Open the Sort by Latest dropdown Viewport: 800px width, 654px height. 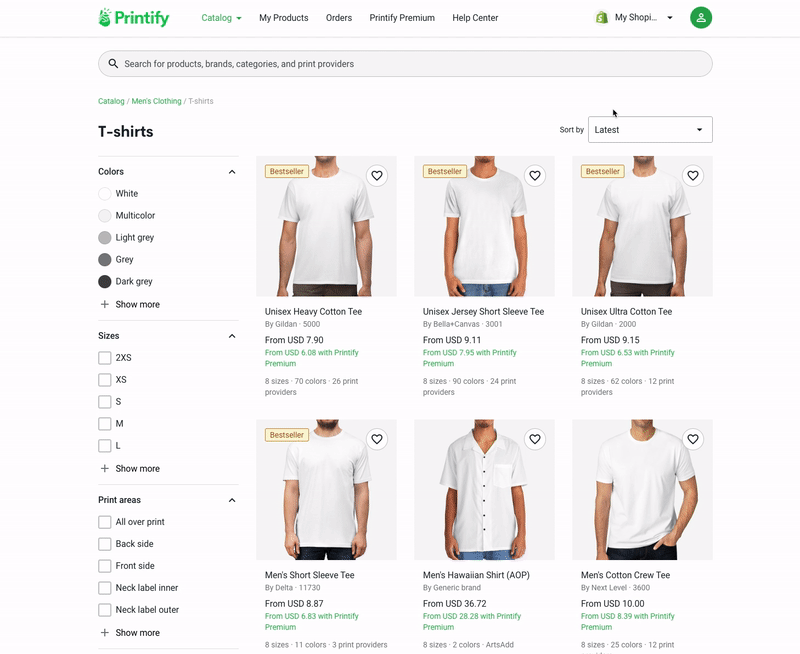pos(650,130)
